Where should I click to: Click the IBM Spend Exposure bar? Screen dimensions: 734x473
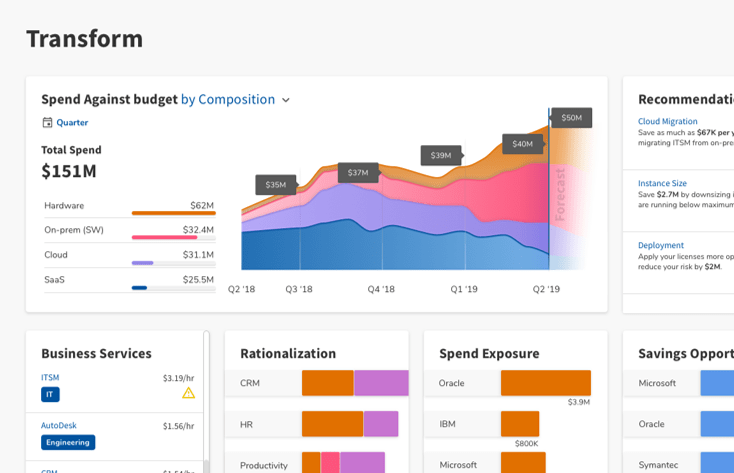(519, 424)
